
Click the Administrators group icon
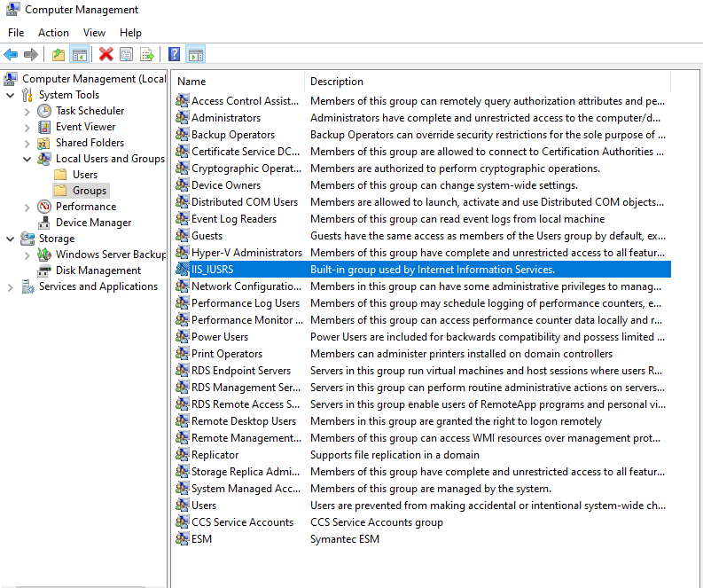coord(183,118)
